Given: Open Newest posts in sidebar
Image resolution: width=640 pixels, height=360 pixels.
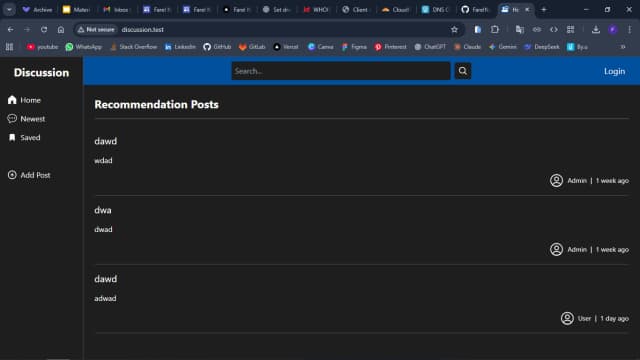Looking at the screenshot, I should (x=27, y=119).
